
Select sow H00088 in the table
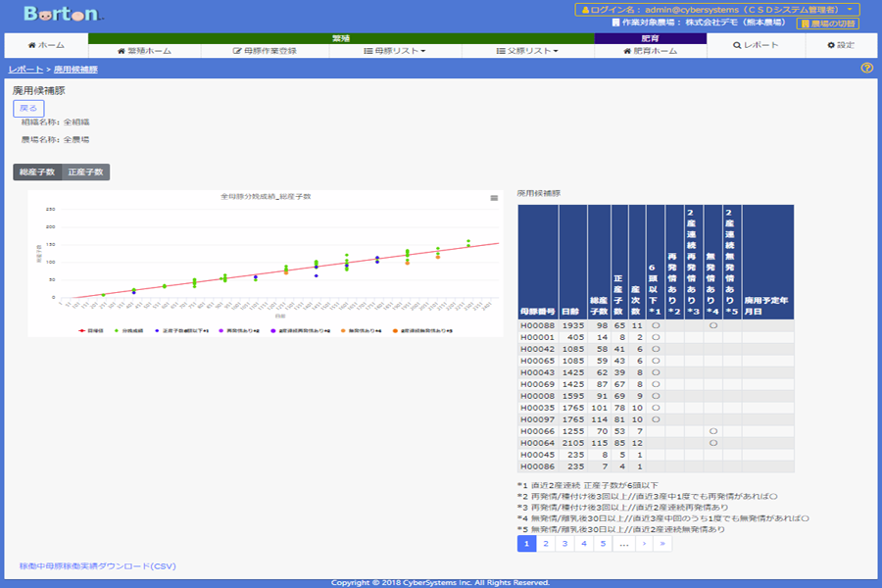point(537,325)
